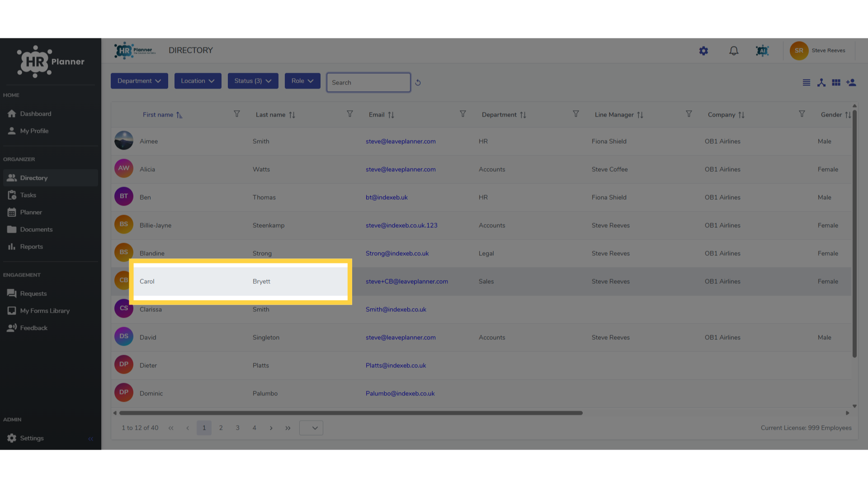Image resolution: width=868 pixels, height=488 pixels.
Task: Toggle sort on Email column
Action: coord(391,115)
